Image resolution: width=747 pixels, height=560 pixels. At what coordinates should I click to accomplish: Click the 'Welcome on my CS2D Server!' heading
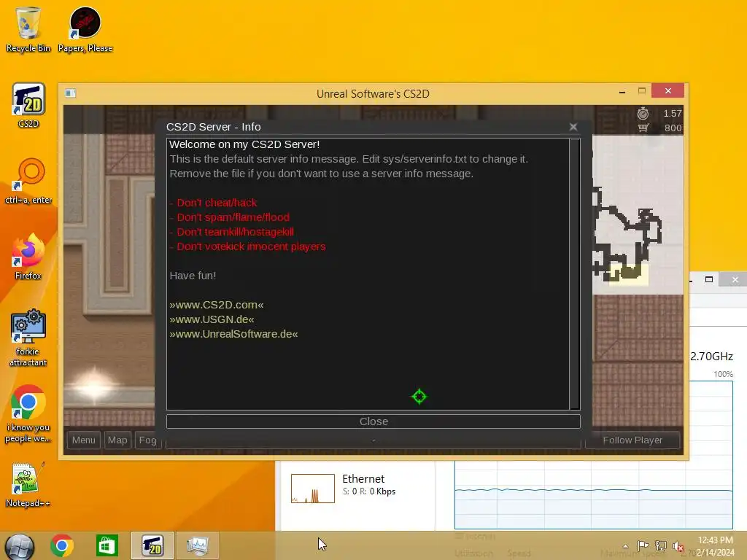click(244, 144)
